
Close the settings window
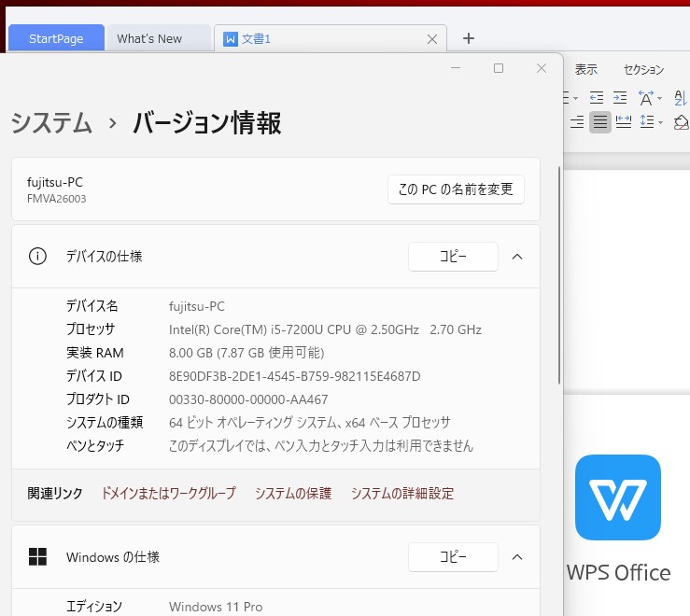pyautogui.click(x=542, y=68)
